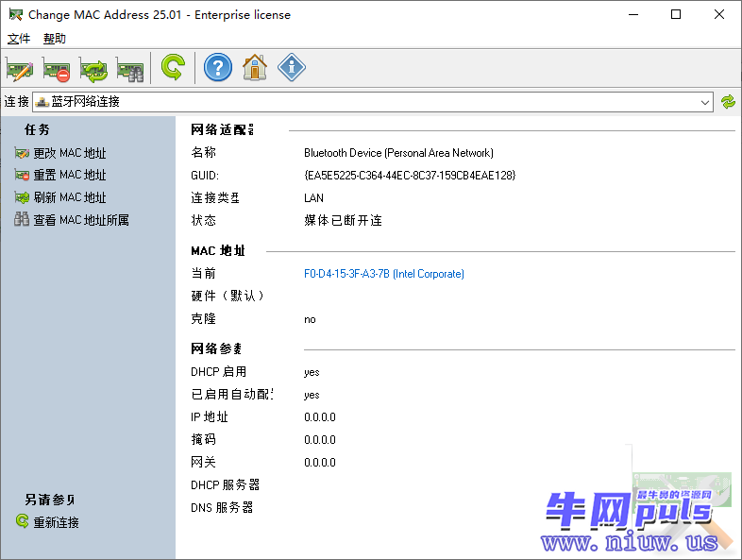Click the icon beside 刷新 MAC 地址

click(x=22, y=197)
